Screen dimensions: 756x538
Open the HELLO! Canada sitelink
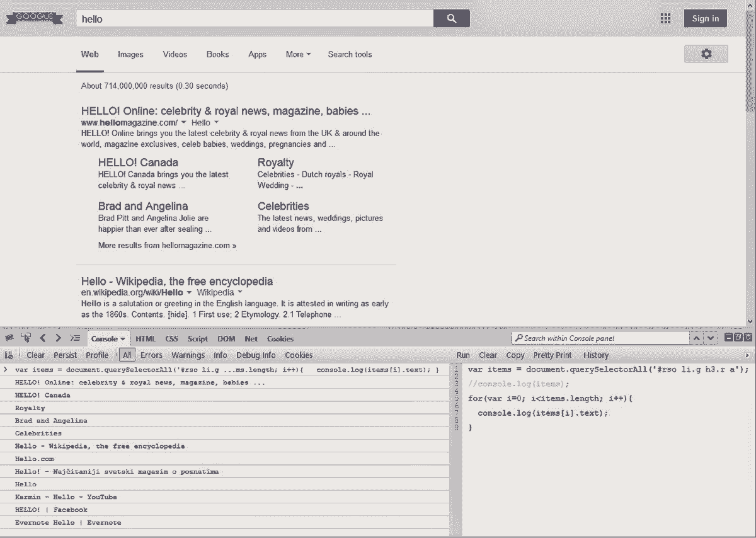point(138,162)
